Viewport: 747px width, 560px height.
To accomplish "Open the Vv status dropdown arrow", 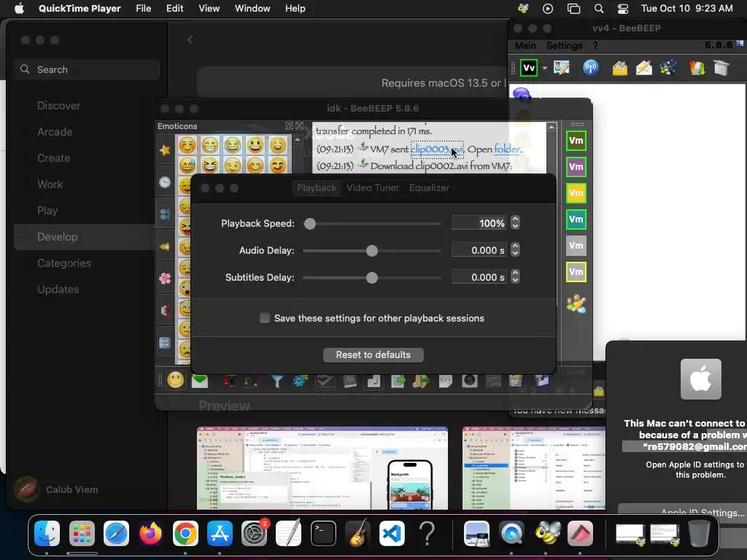I will pos(545,68).
